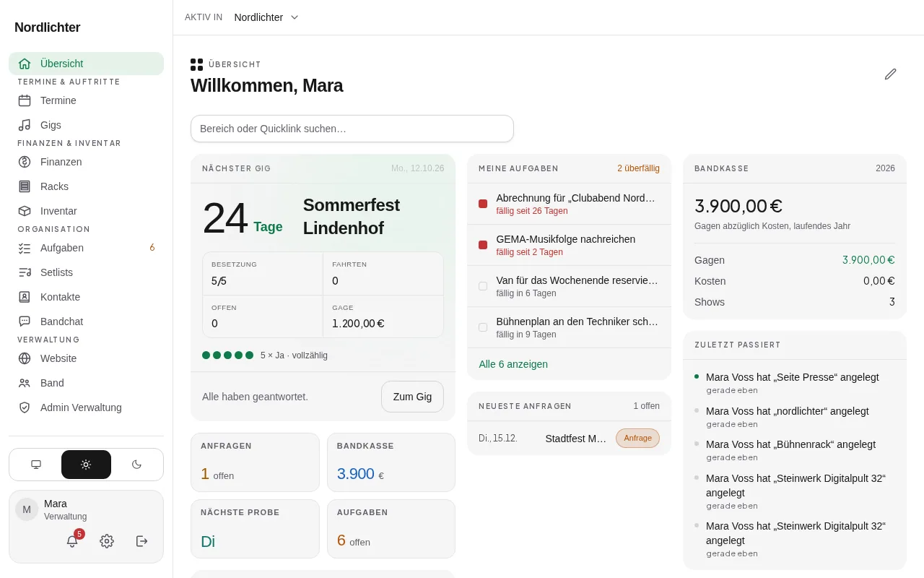Image resolution: width=924 pixels, height=578 pixels.
Task: Open the Nächste Probe Di tile
Action: click(x=255, y=529)
